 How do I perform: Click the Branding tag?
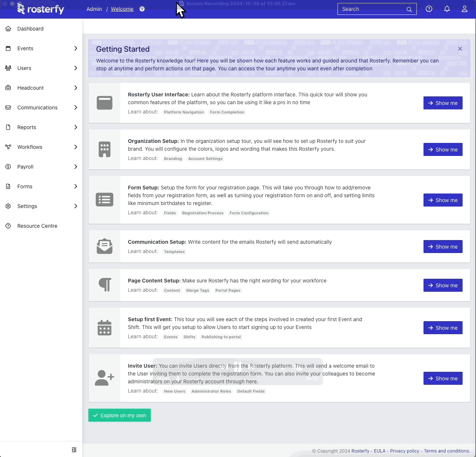tap(173, 159)
